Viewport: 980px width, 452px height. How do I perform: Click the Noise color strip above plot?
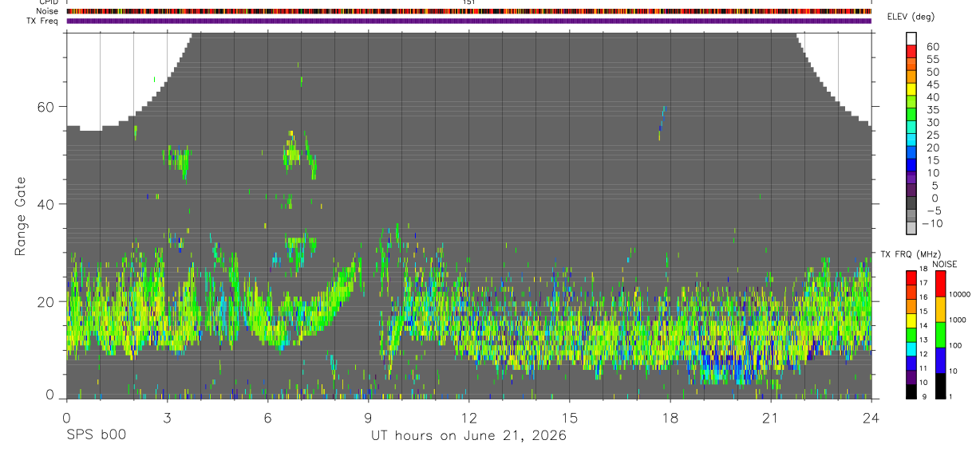pyautogui.click(x=468, y=11)
